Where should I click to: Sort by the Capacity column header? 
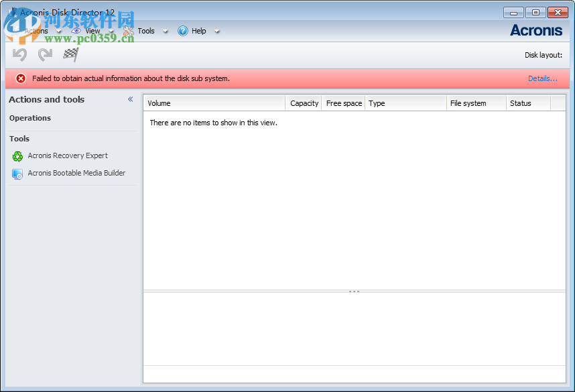click(304, 103)
